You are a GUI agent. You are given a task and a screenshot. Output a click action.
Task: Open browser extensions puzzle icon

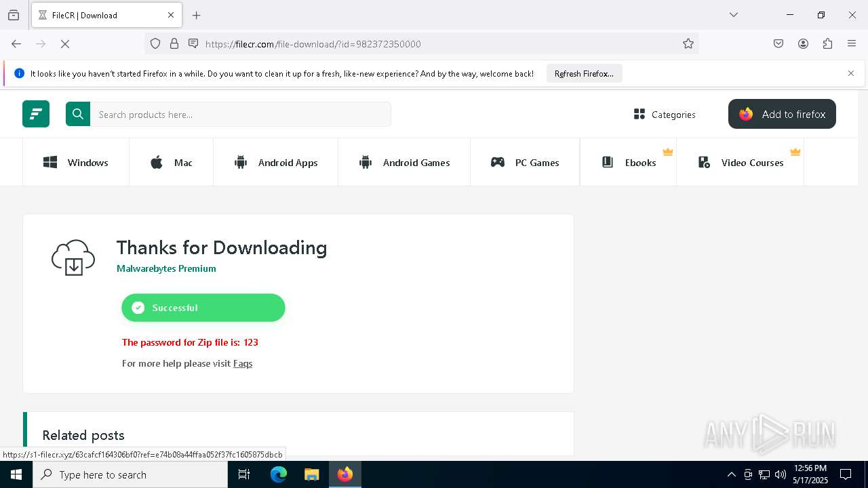[827, 44]
